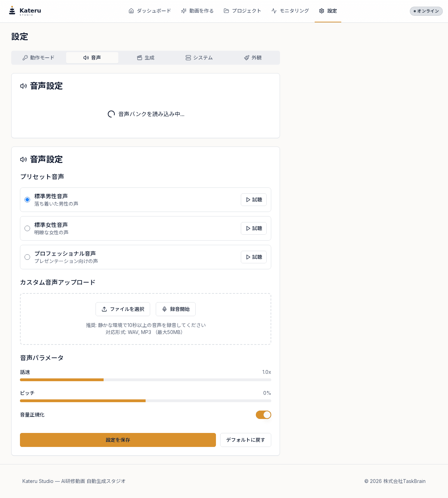Click the activity icon beside モニタリング

[274, 11]
